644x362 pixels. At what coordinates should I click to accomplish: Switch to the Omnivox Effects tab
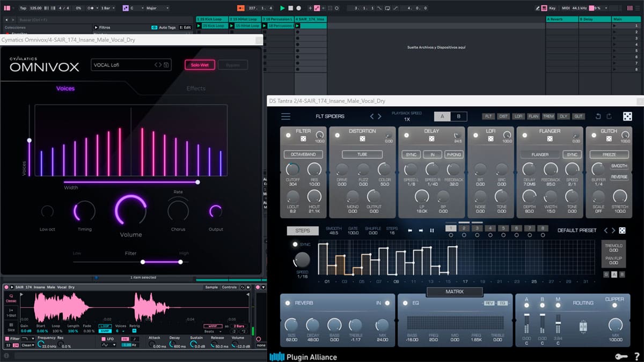196,88
